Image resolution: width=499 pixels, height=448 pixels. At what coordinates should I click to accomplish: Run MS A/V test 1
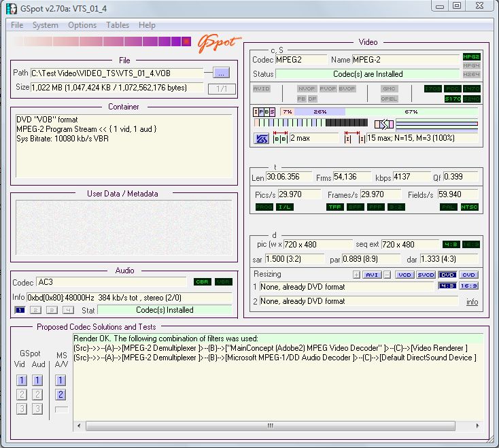coord(61,380)
